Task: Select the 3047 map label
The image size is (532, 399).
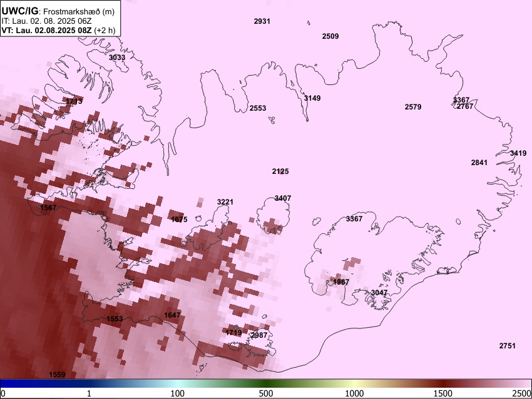Action: 379,293
